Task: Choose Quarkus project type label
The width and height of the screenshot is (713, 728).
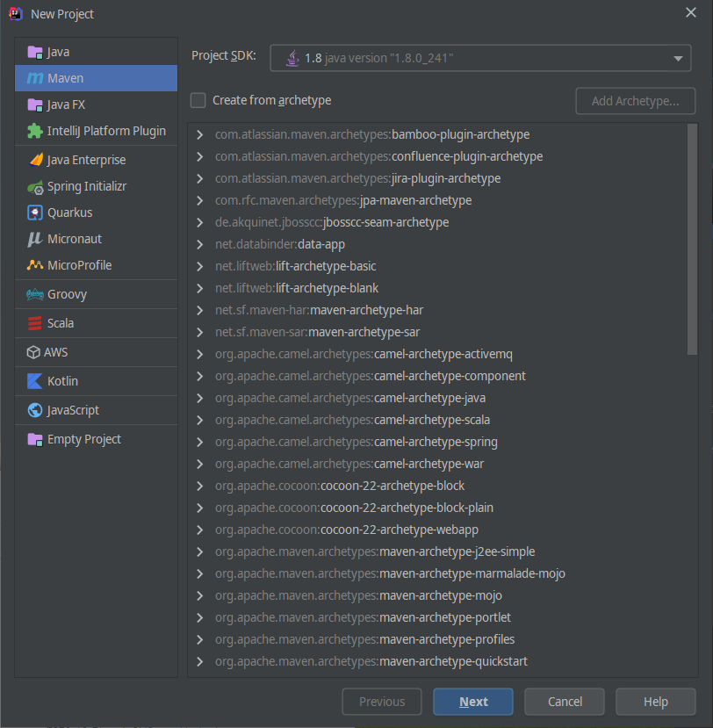Action: 70,213
